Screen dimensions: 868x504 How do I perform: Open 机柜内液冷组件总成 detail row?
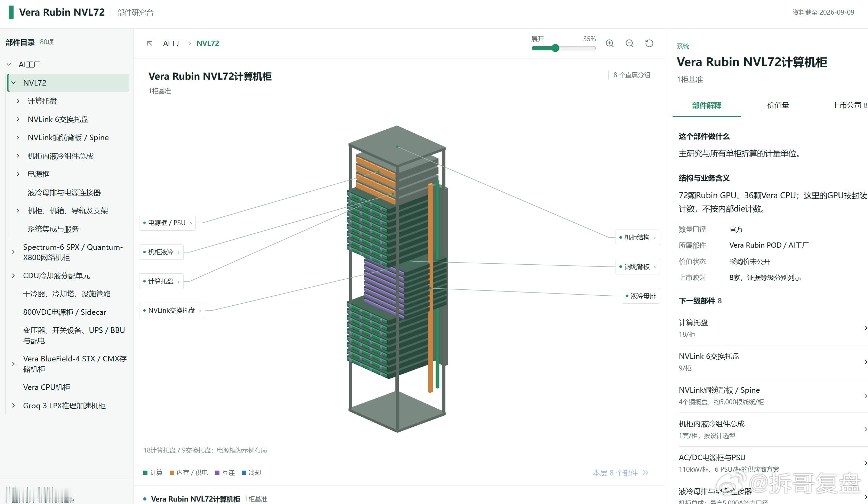pos(773,430)
